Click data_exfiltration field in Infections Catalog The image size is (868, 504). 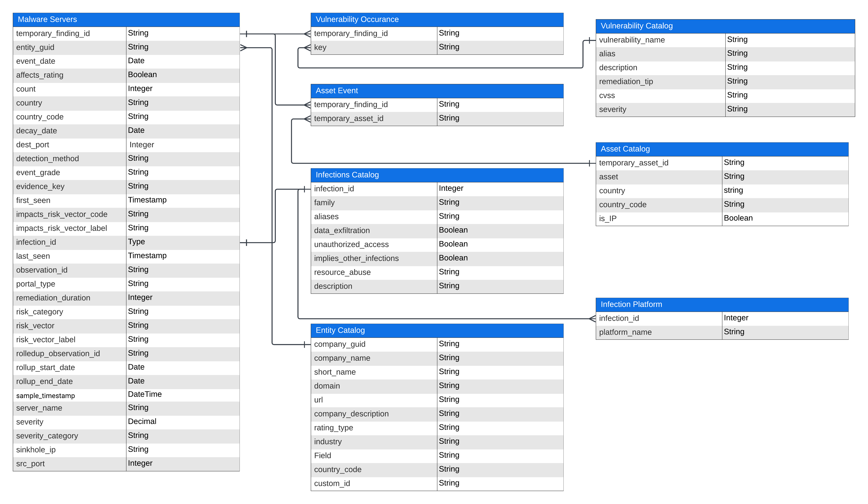342,230
